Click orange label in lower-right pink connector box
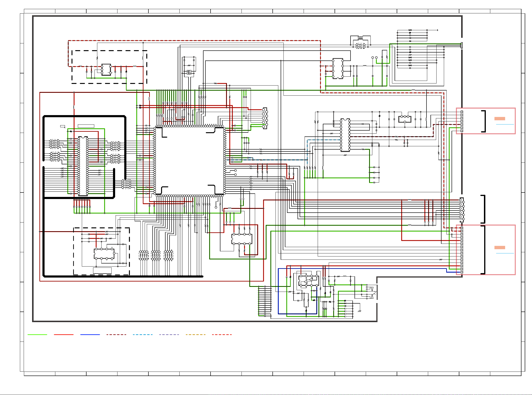Viewport: 532px width, 395px height. 499,248
